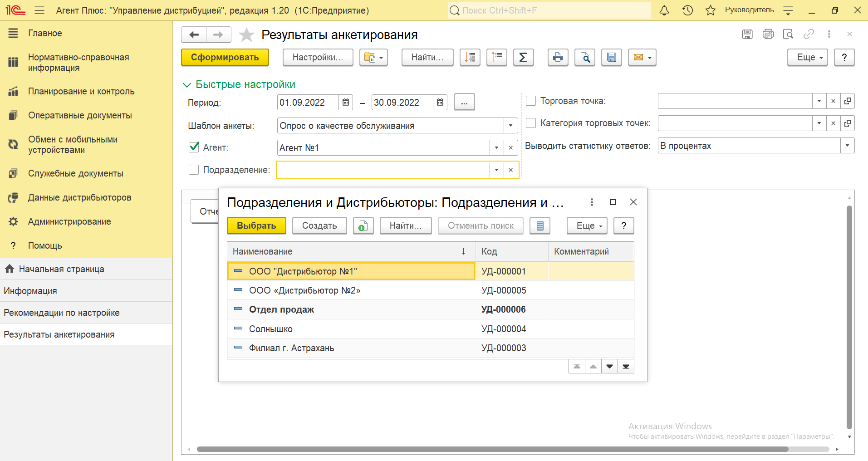Collapse all groups icon in toolbar
This screenshot has width=868, height=461.
point(497,58)
